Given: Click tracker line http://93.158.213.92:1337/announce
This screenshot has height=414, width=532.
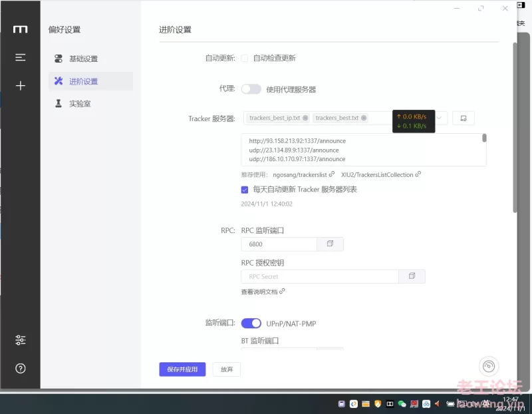Looking at the screenshot, I should [297, 141].
